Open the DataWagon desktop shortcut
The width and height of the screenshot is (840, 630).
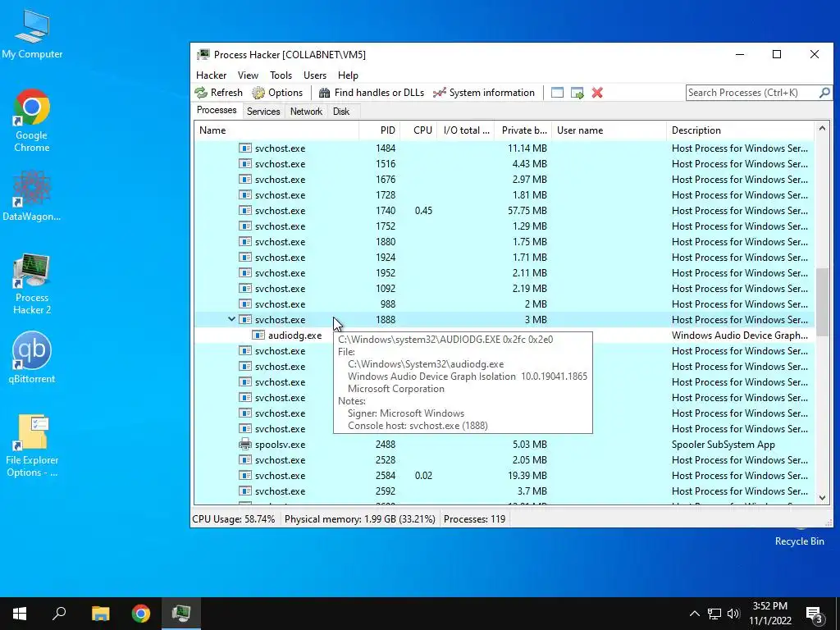32,195
